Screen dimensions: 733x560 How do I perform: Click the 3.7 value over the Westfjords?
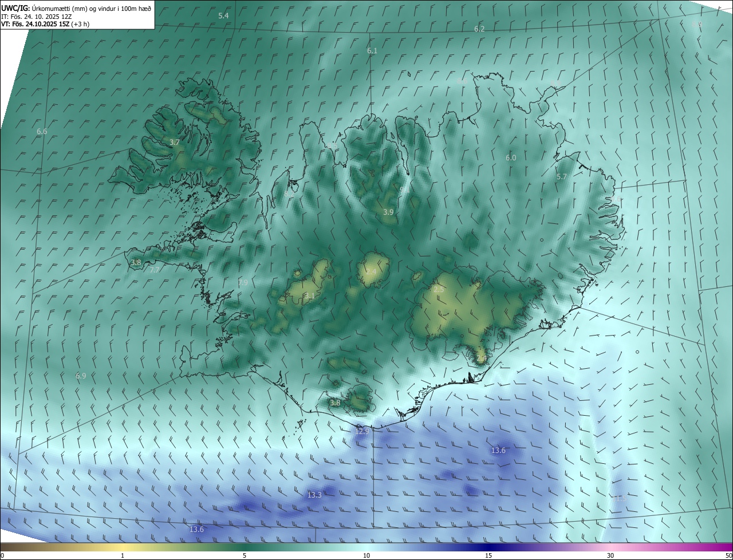click(175, 142)
